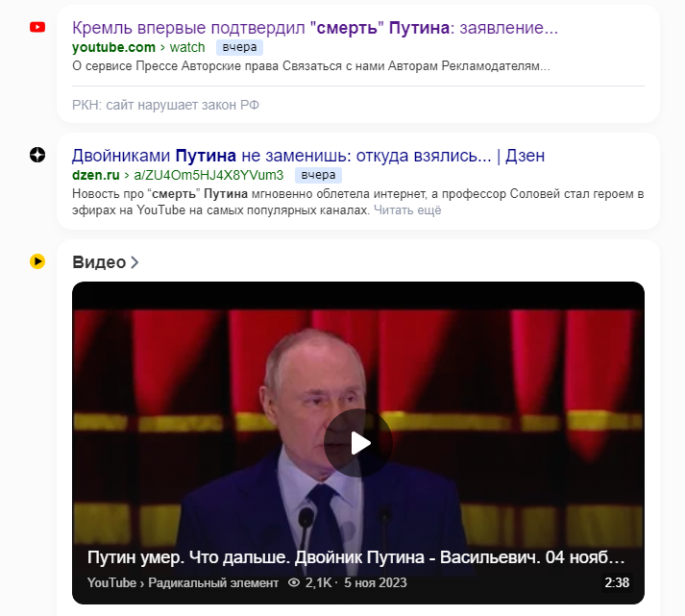The image size is (685, 616).
Task: Click the dzen.ru domain link
Action: [96, 175]
